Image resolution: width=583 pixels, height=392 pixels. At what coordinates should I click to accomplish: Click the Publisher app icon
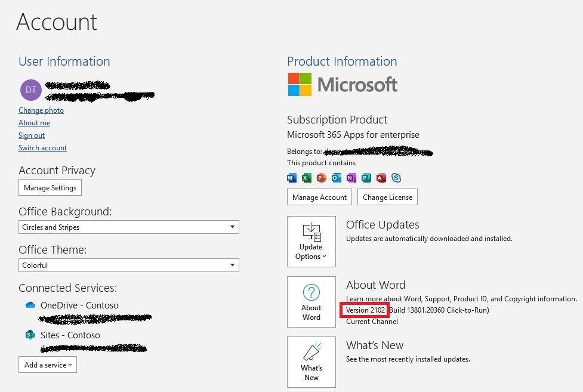pyautogui.click(x=366, y=178)
